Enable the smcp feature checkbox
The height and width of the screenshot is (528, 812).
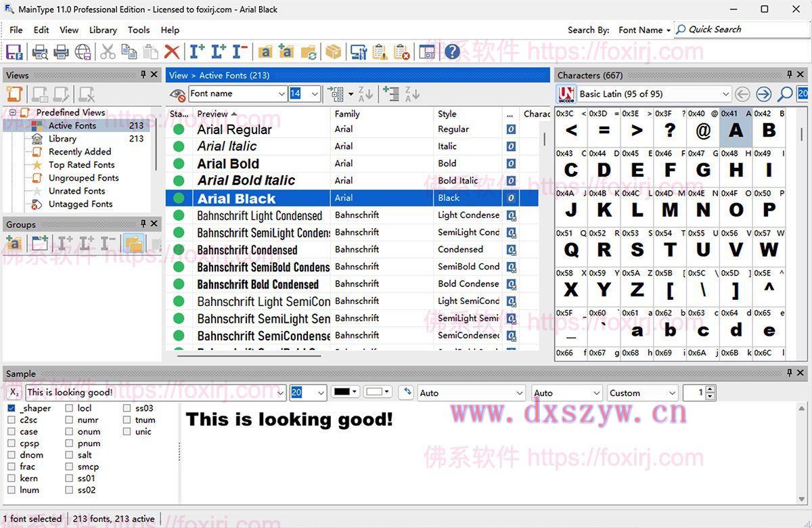point(69,466)
